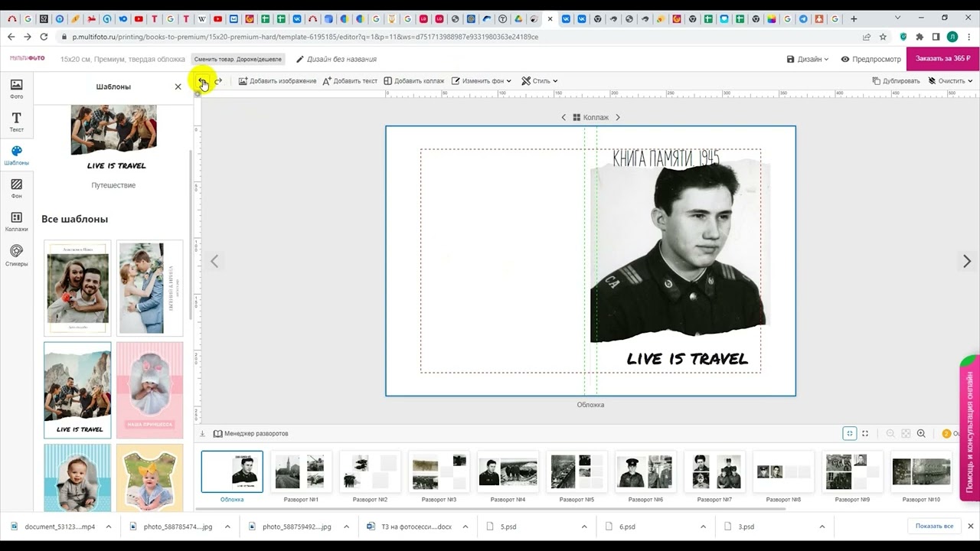Viewport: 980px width, 551px height.
Task: Click the Предпросмотр preview button
Action: tap(871, 59)
